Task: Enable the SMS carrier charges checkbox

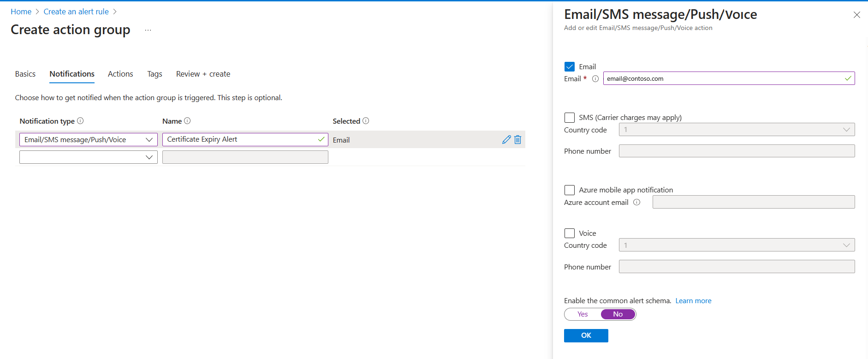Action: [x=570, y=118]
